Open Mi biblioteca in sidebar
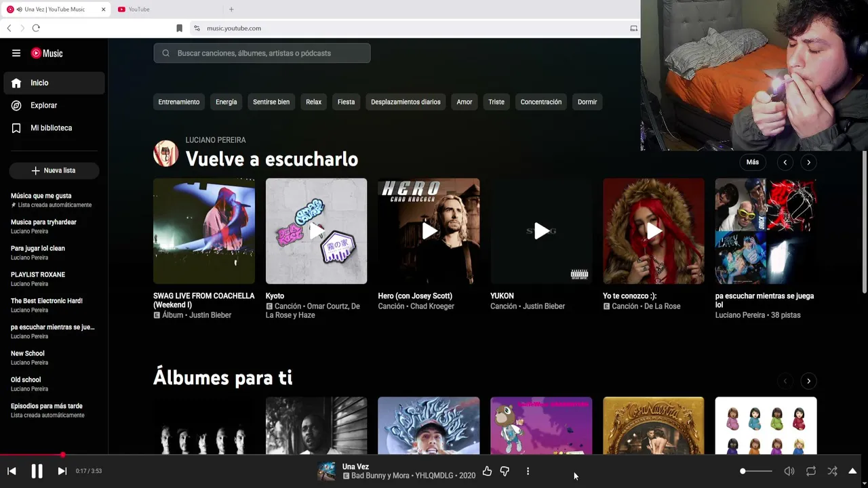868x488 pixels. click(54, 128)
